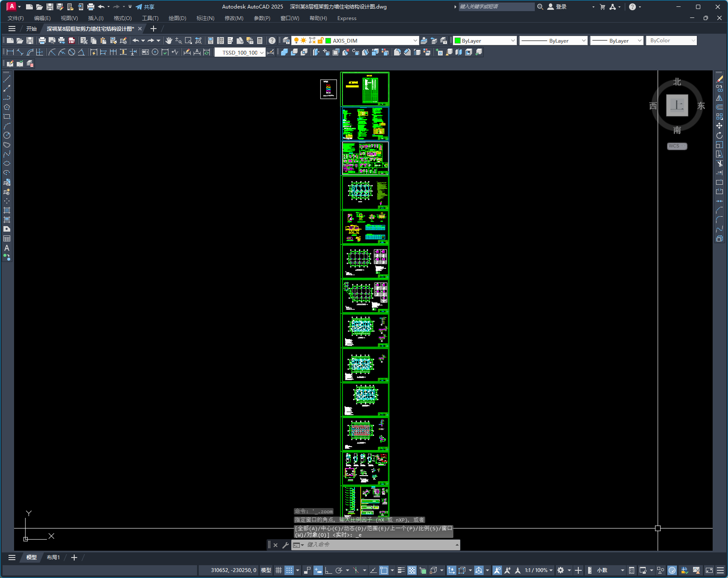Select the Center Mark dimension tool

coord(155,52)
